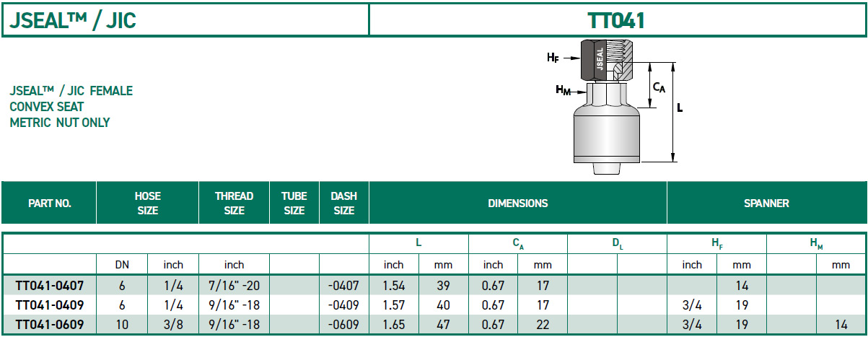Click L inch value 1.65
Screen dimensions: 868x337
click(x=394, y=325)
